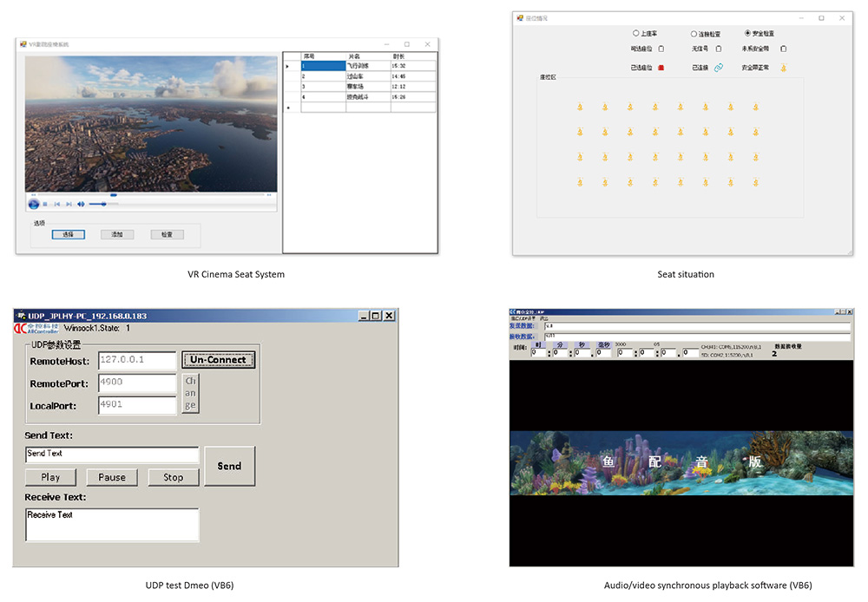Click the Un-Connect button in UDP test
The width and height of the screenshot is (868, 602).
(218, 360)
